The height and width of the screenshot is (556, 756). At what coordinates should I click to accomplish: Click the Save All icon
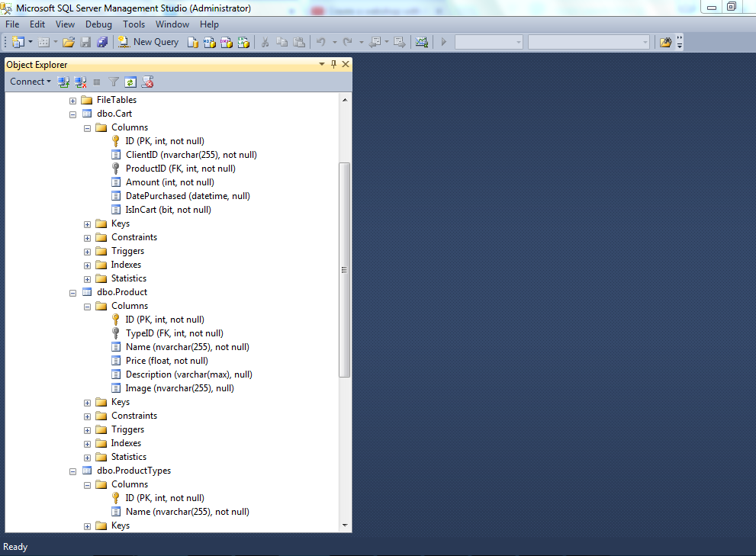pos(102,43)
